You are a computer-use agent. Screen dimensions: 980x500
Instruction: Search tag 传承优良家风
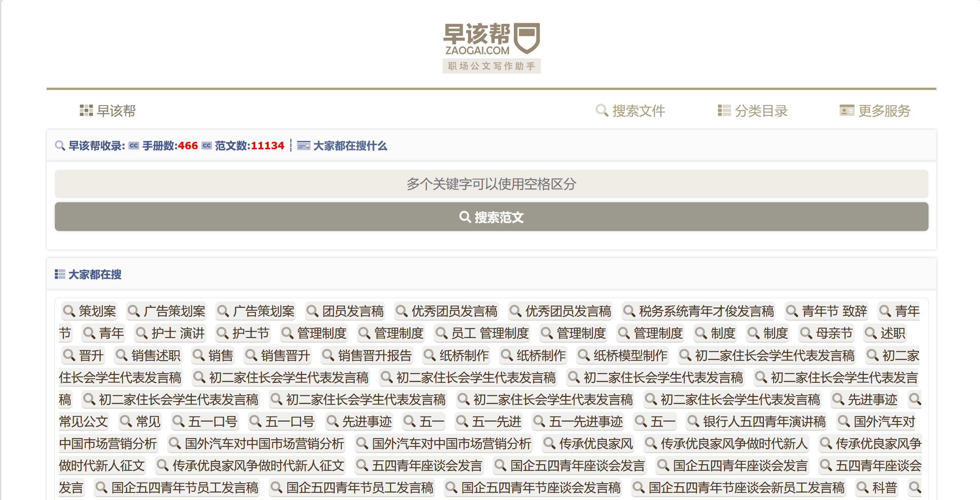[x=589, y=444]
